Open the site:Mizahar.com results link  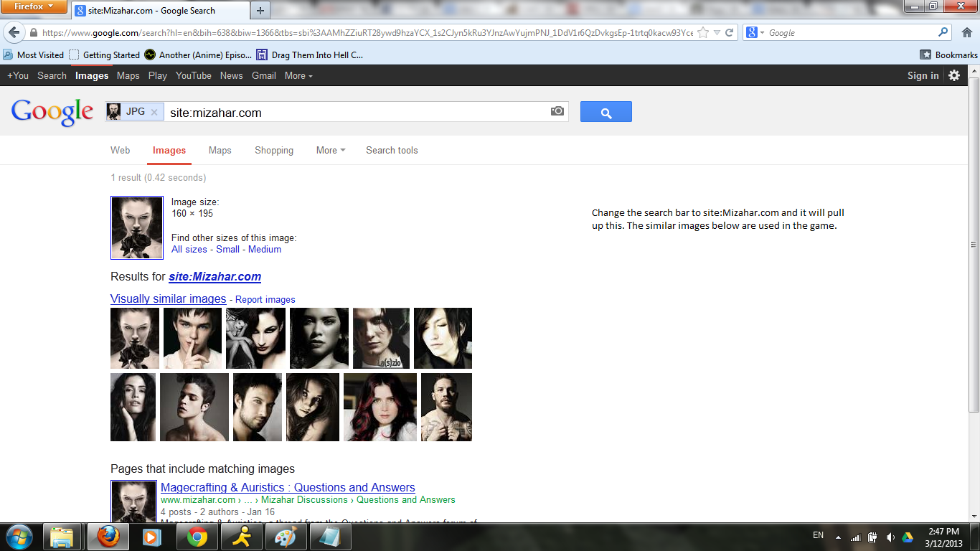click(215, 276)
